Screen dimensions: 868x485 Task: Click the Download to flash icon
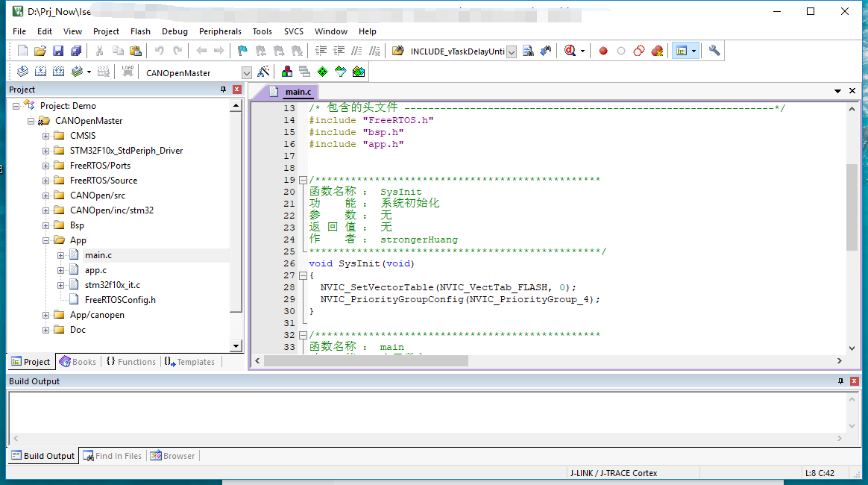coord(128,72)
